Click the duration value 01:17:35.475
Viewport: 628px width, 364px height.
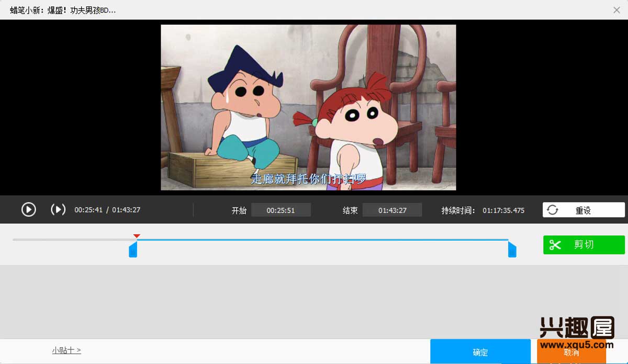[x=503, y=210]
